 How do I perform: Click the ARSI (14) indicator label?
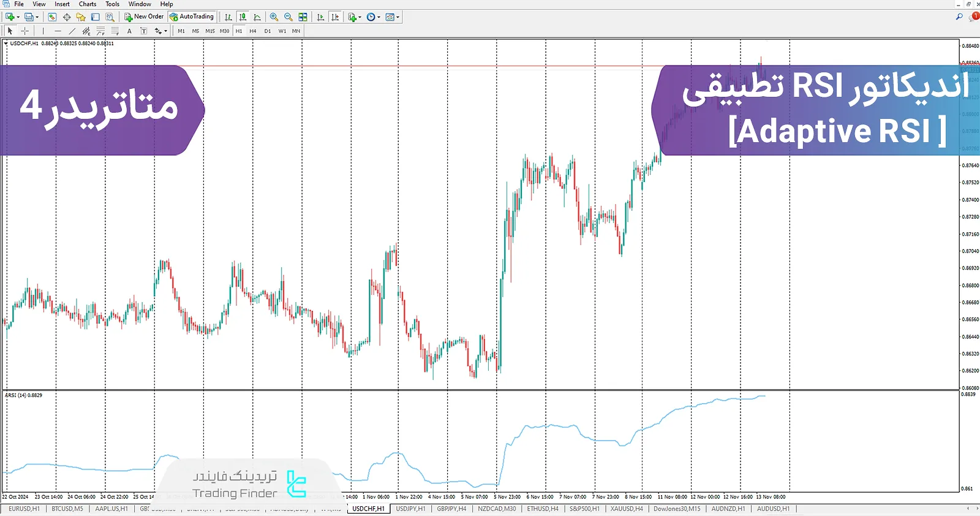tap(23, 395)
